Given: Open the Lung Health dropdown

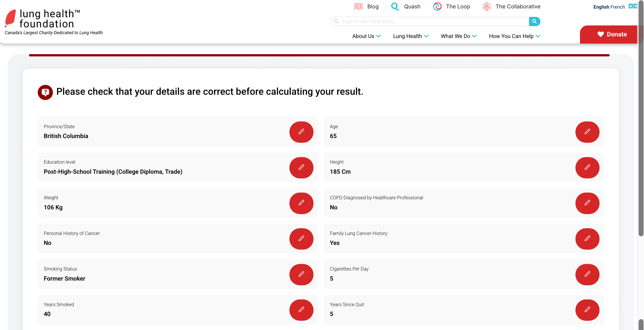Looking at the screenshot, I should [x=410, y=36].
